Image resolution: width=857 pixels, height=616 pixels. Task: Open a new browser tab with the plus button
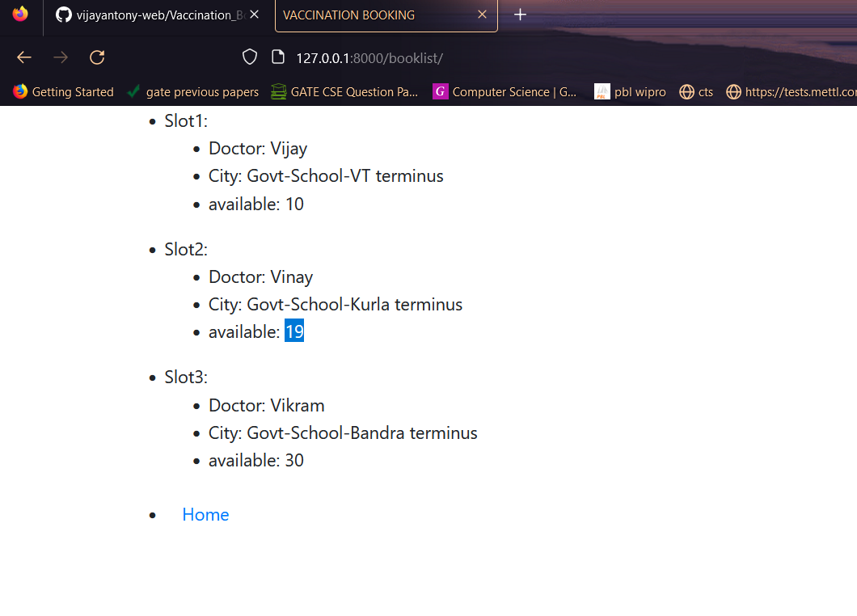click(520, 14)
